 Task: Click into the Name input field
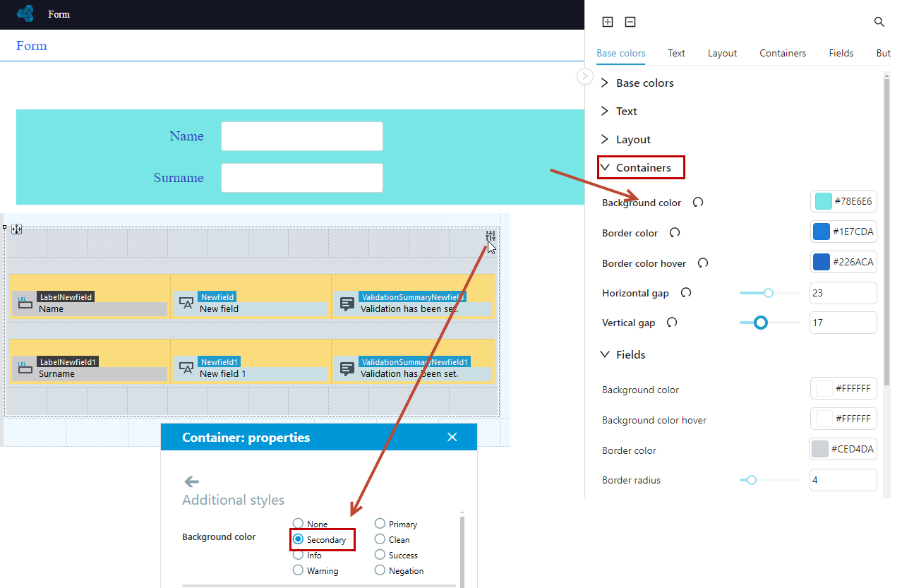(x=302, y=136)
